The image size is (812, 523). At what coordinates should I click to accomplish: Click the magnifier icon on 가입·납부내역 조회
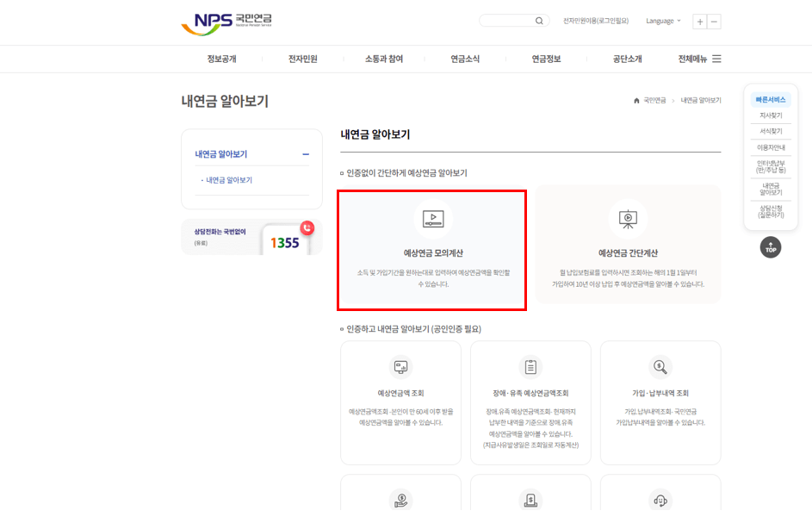[x=660, y=367]
